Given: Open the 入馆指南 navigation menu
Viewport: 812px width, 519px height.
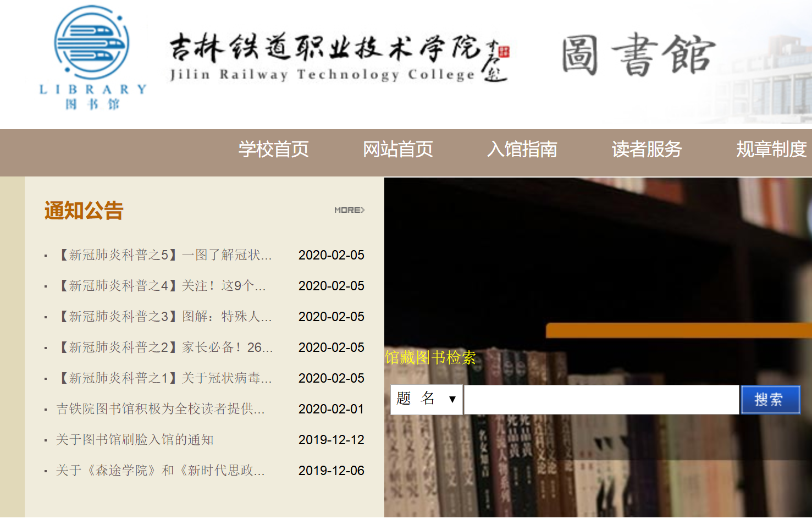Looking at the screenshot, I should (x=522, y=150).
